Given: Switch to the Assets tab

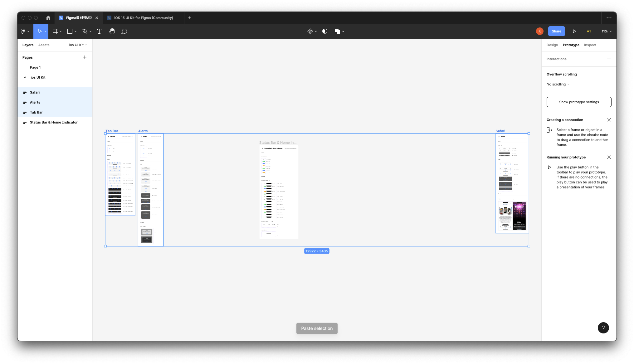Looking at the screenshot, I should point(44,45).
